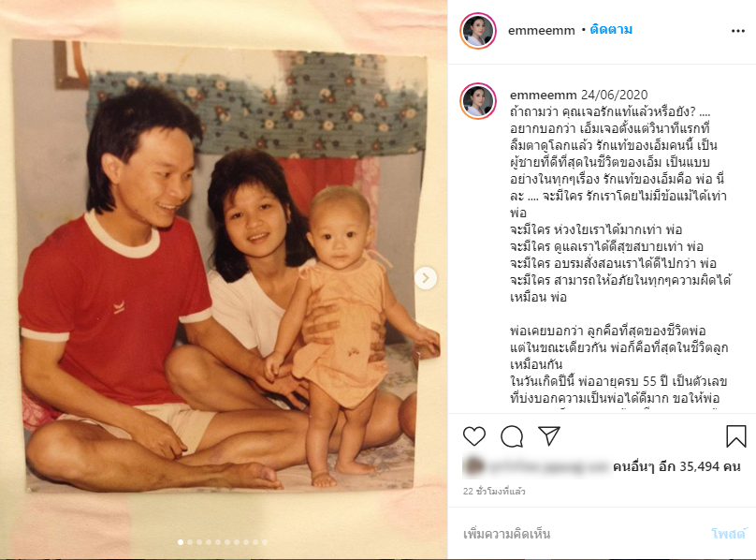The width and height of the screenshot is (756, 560).
Task: Save the post with the bookmark icon
Action: [735, 436]
